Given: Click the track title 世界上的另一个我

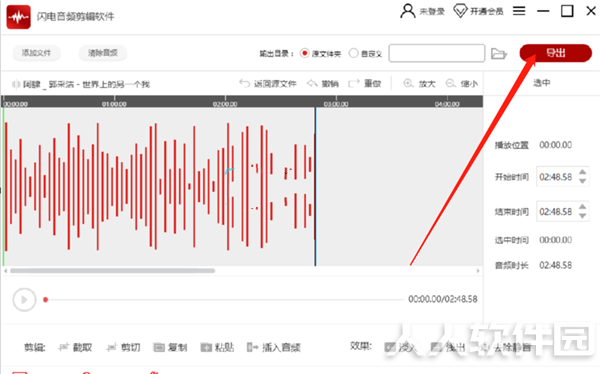Looking at the screenshot, I should pos(116,84).
